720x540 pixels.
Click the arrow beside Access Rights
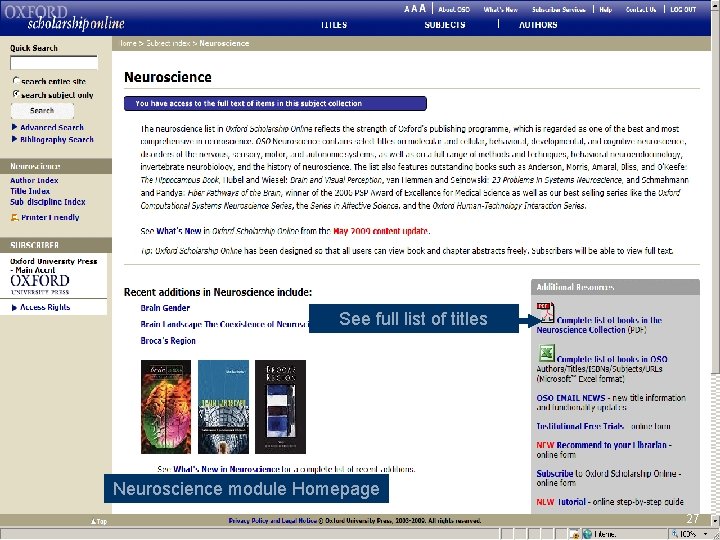pos(14,307)
